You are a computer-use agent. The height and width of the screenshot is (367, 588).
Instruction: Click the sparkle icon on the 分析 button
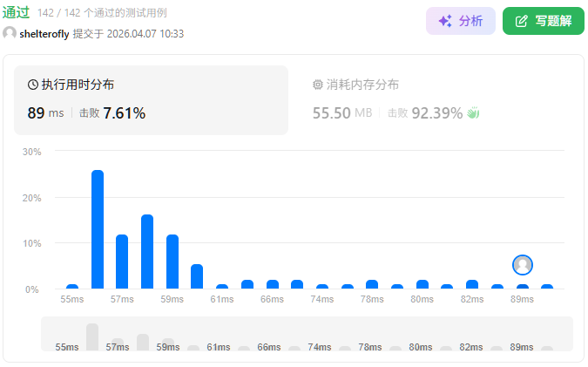[x=444, y=21]
